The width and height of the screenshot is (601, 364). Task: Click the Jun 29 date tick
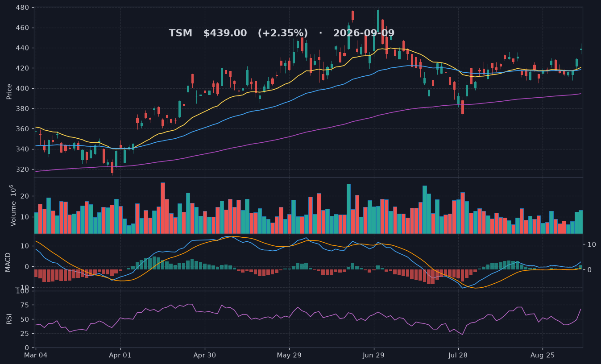coord(374,356)
